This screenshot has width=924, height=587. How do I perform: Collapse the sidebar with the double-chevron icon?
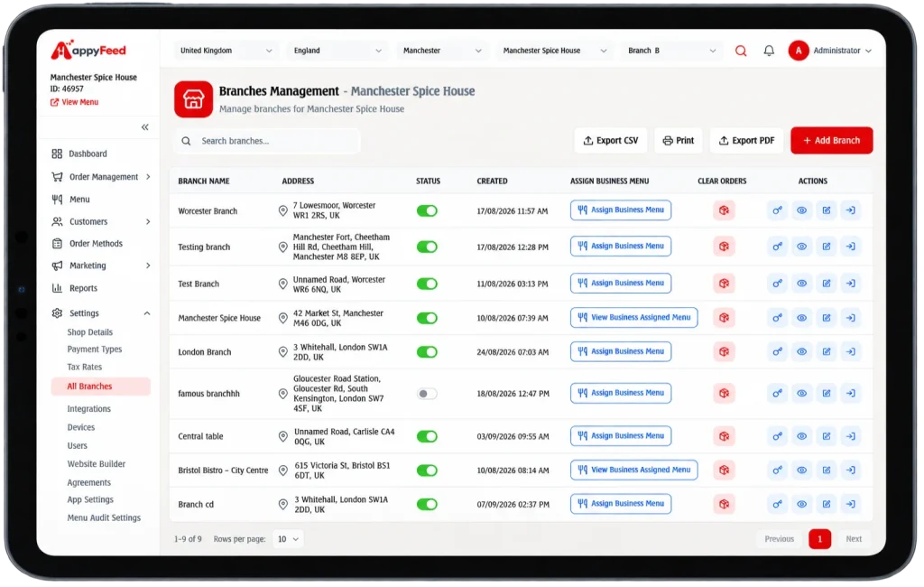point(145,127)
